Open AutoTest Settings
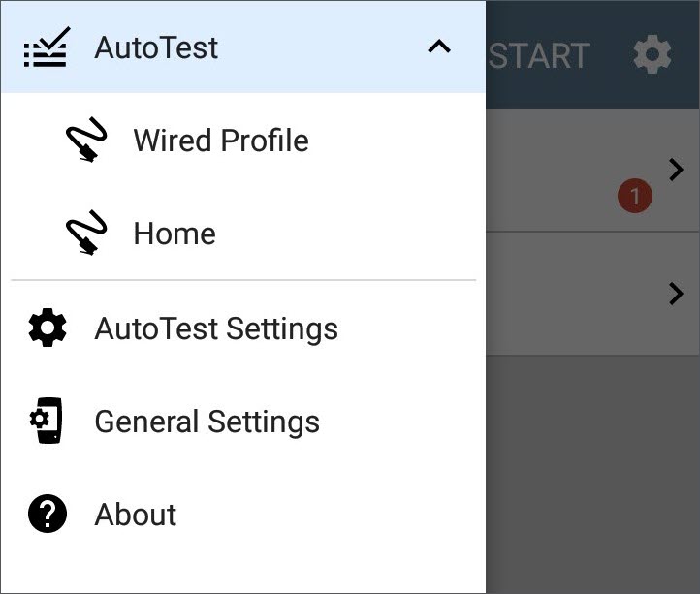Screen dimensions: 700x594 [243, 328]
